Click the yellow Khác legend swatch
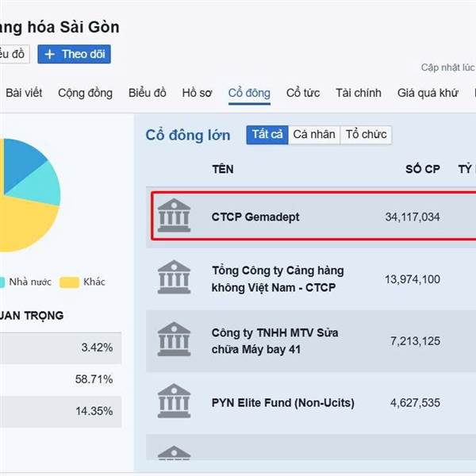Screen dimensions: 476x476 (x=69, y=282)
